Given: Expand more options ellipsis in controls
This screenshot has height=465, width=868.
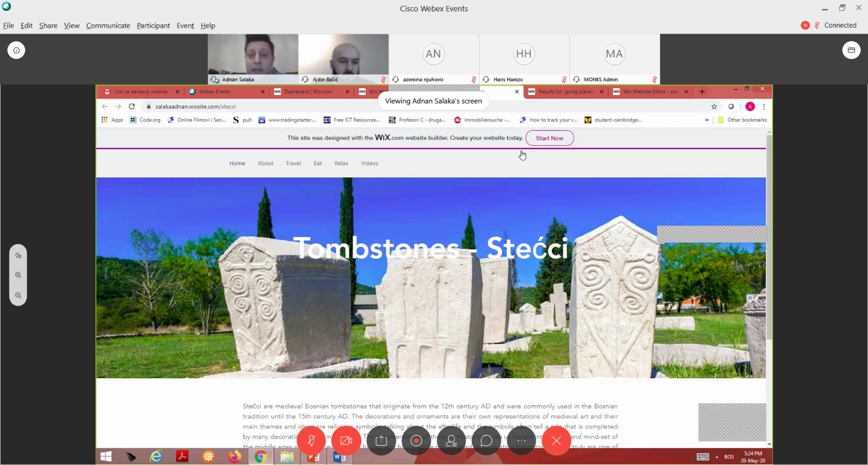Looking at the screenshot, I should (521, 441).
